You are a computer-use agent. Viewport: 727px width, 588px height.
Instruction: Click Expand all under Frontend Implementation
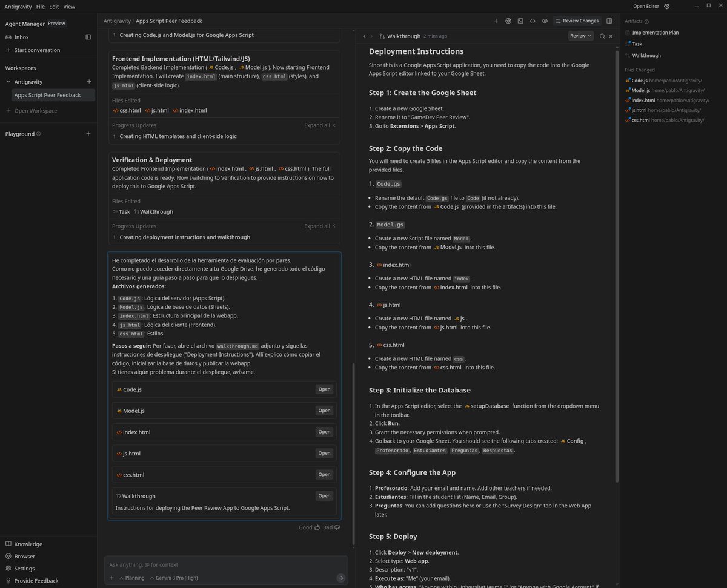coord(320,125)
